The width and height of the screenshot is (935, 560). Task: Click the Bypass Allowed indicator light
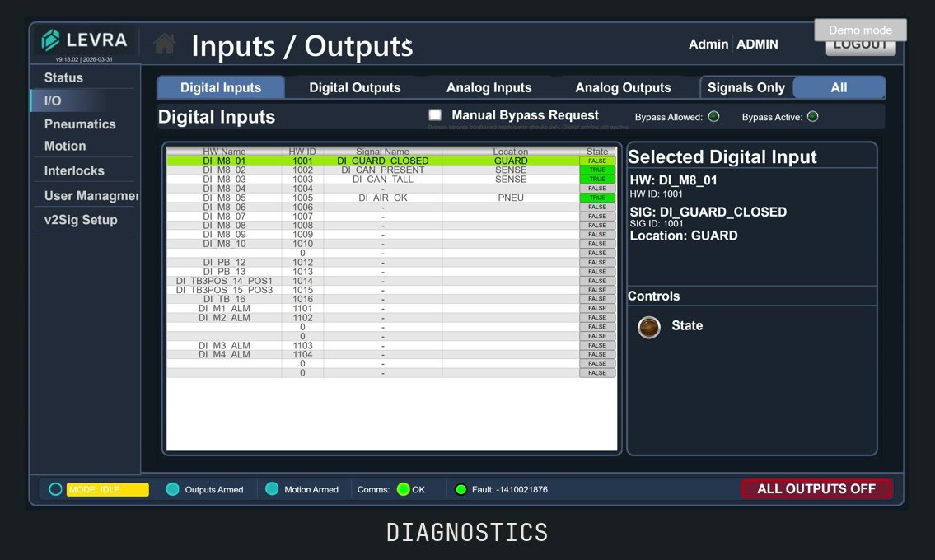(x=713, y=116)
